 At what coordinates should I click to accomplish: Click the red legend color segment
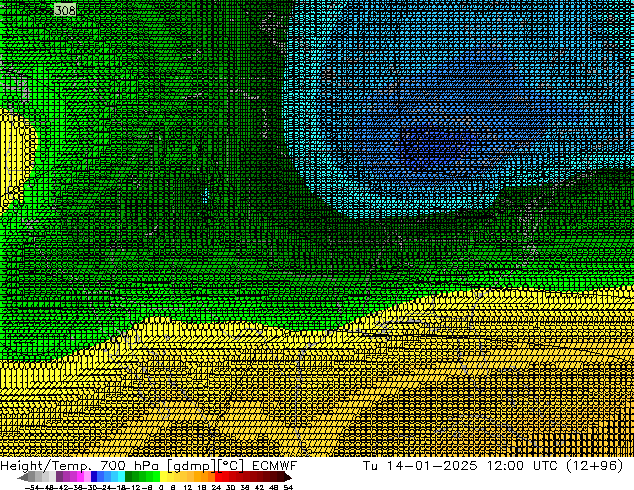pos(218,476)
